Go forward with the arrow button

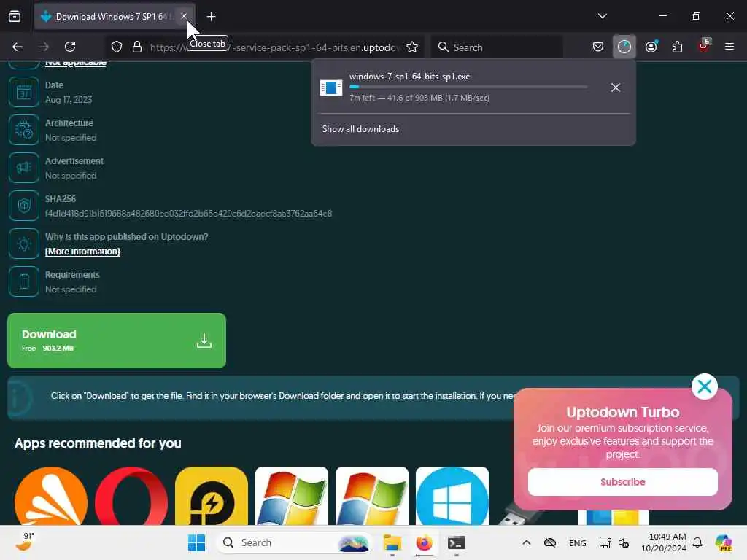44,47
